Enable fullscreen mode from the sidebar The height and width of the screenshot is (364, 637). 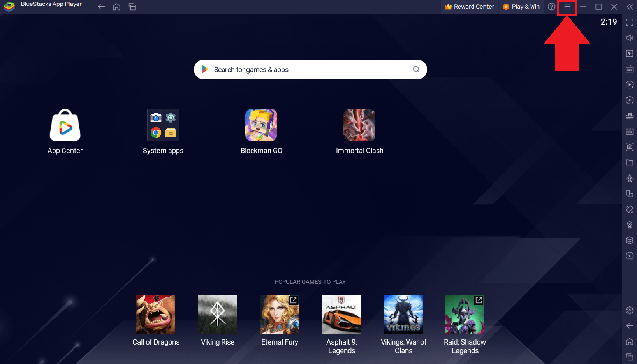tap(630, 22)
